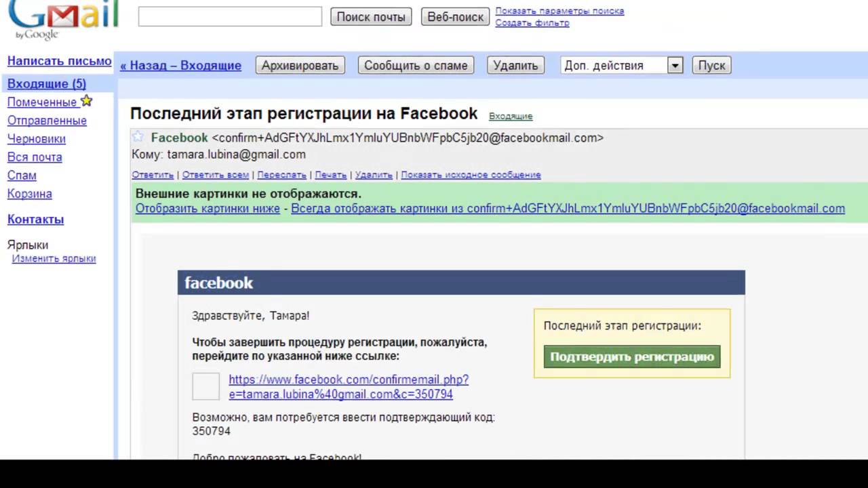The height and width of the screenshot is (488, 868).
Task: Click recipient tamara.lubina@gmail.com
Action: (x=236, y=155)
